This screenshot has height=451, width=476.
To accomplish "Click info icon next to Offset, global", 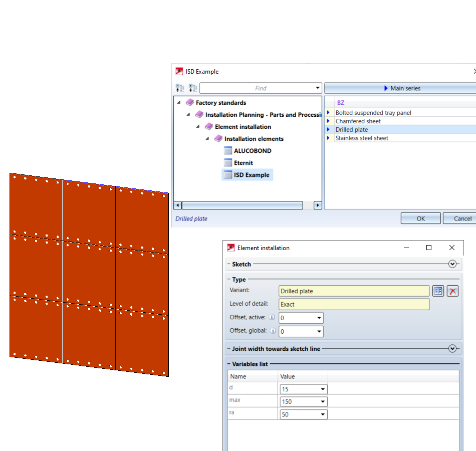I will click(273, 331).
